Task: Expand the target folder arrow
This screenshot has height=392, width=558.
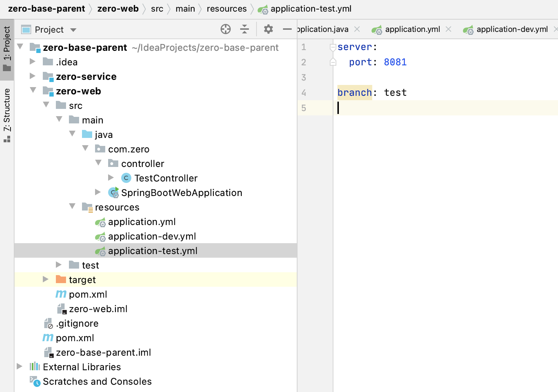Action: click(46, 279)
